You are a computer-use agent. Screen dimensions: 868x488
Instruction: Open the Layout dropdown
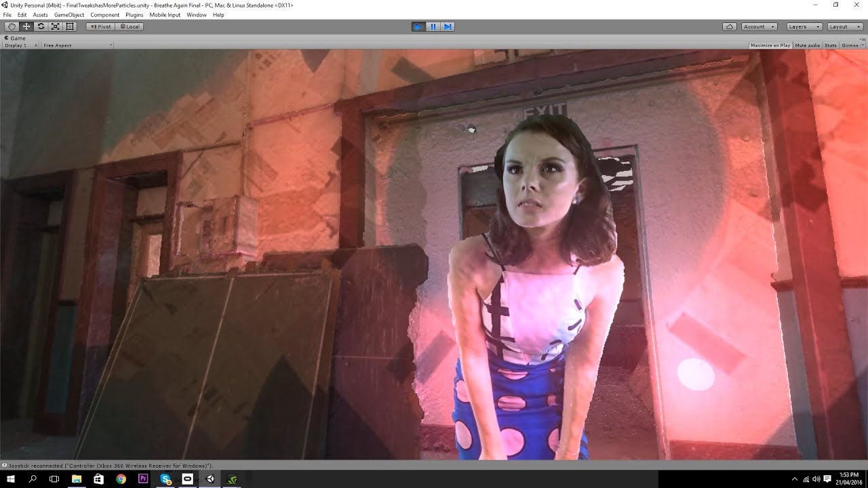point(844,26)
